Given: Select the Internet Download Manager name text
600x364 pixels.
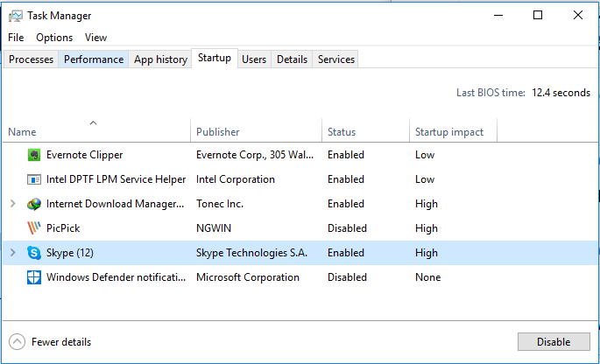Looking at the screenshot, I should [115, 204].
